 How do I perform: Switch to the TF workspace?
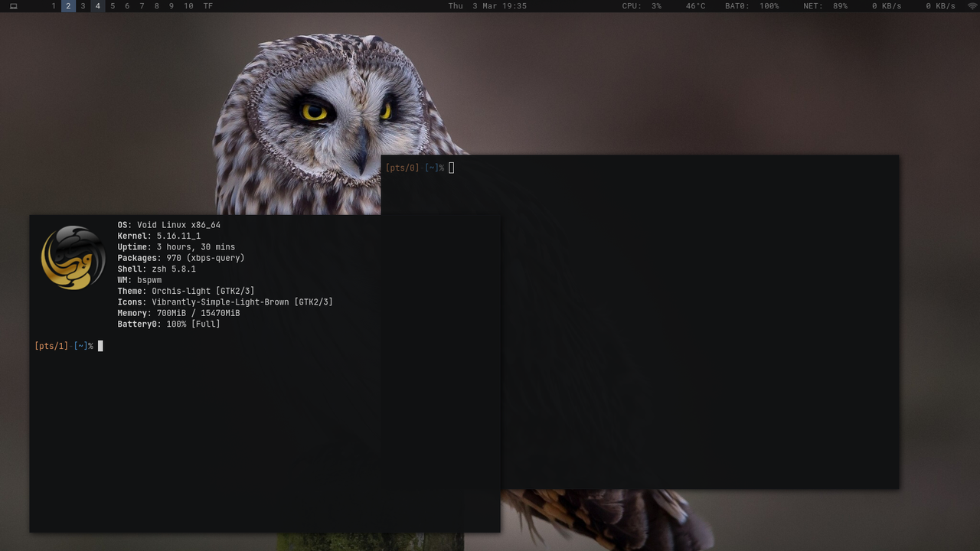[208, 6]
